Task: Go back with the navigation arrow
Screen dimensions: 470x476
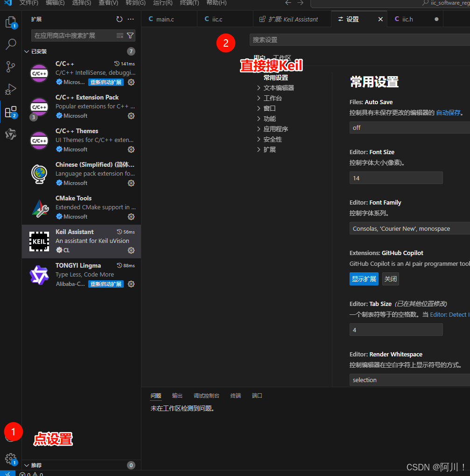Action: [288, 3]
